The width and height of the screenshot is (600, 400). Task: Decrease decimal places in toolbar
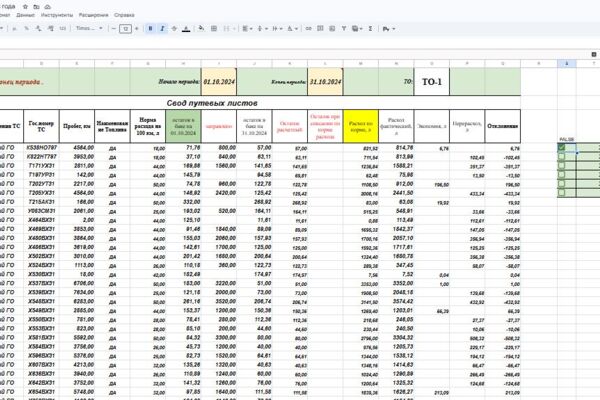[x=39, y=29]
